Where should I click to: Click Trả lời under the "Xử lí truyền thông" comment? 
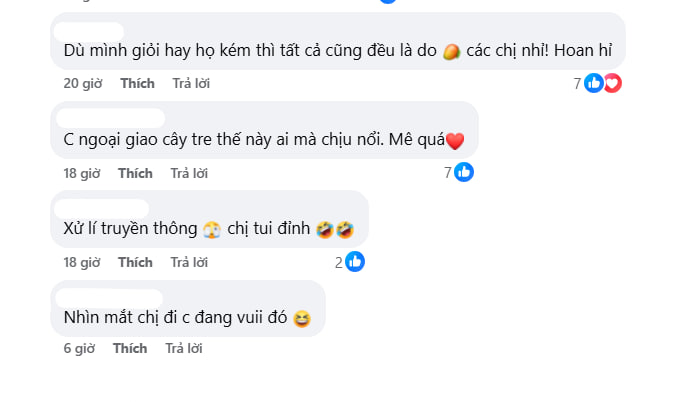(189, 262)
